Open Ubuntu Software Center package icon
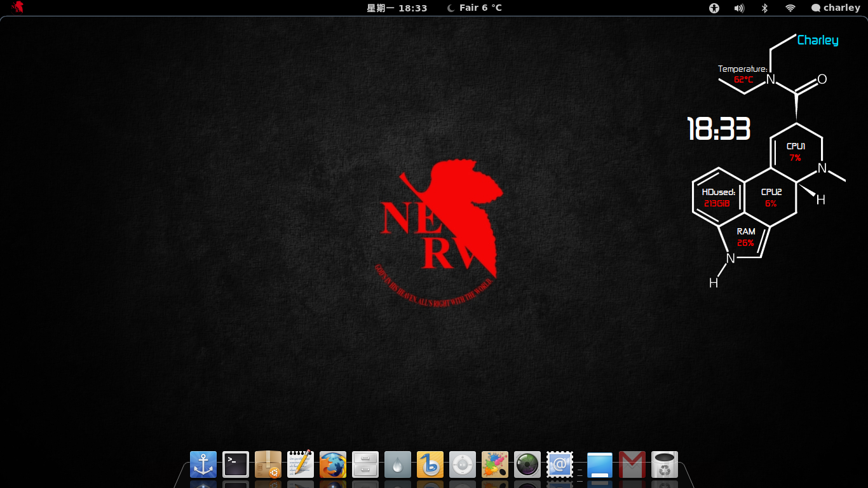This screenshot has width=868, height=488. 268,464
